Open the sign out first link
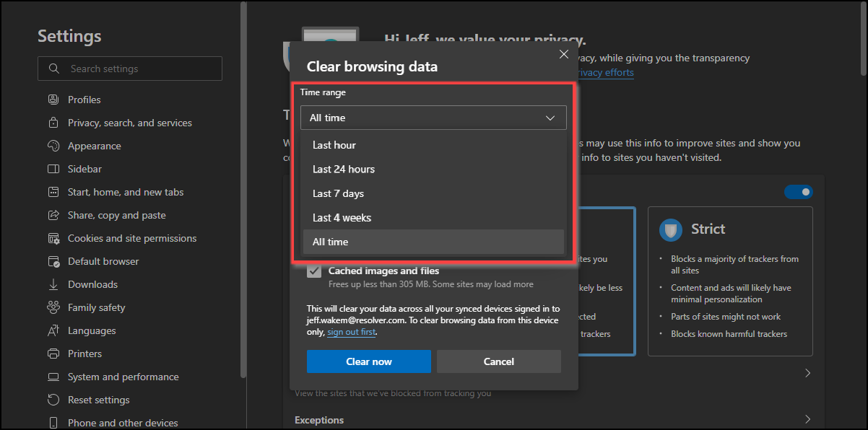This screenshot has width=868, height=430. 352,332
